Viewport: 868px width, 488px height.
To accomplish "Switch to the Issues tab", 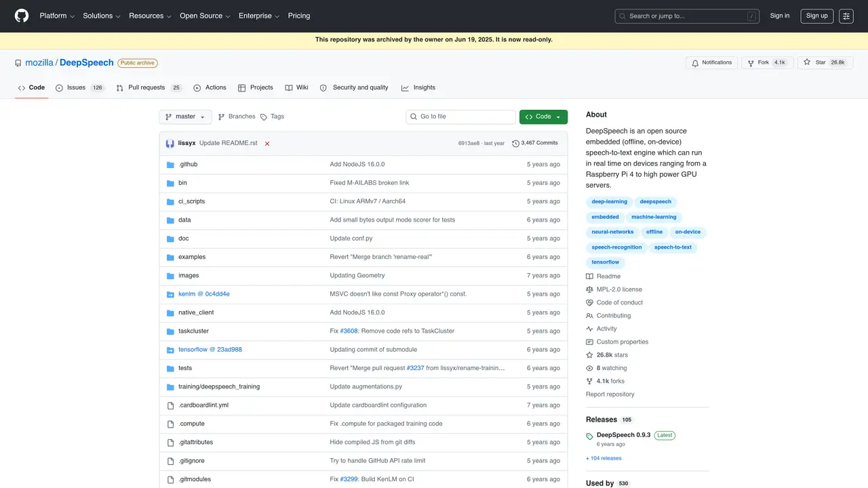I will (80, 87).
